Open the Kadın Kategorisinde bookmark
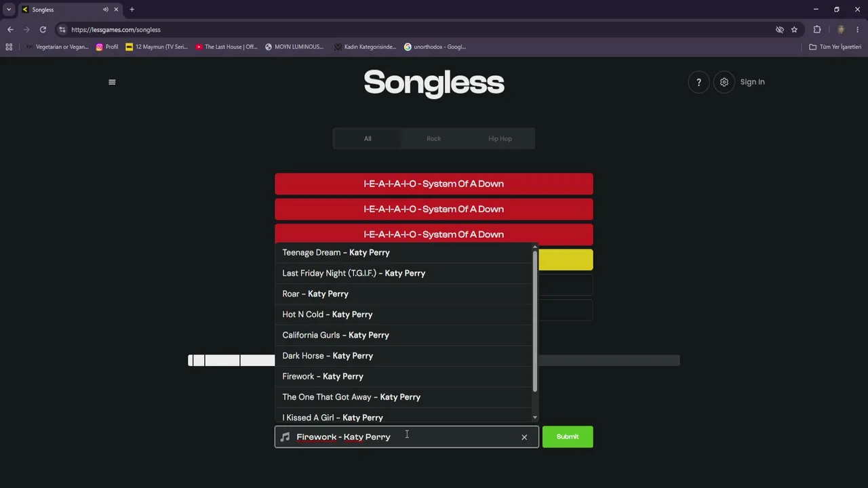Screen dimensions: 868x488 pyautogui.click(x=365, y=47)
